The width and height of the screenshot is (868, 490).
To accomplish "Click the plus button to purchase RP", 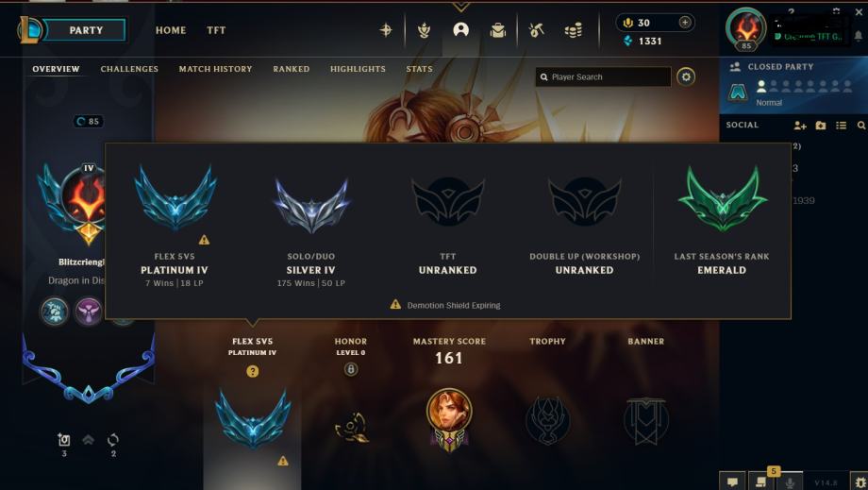I will tap(685, 22).
